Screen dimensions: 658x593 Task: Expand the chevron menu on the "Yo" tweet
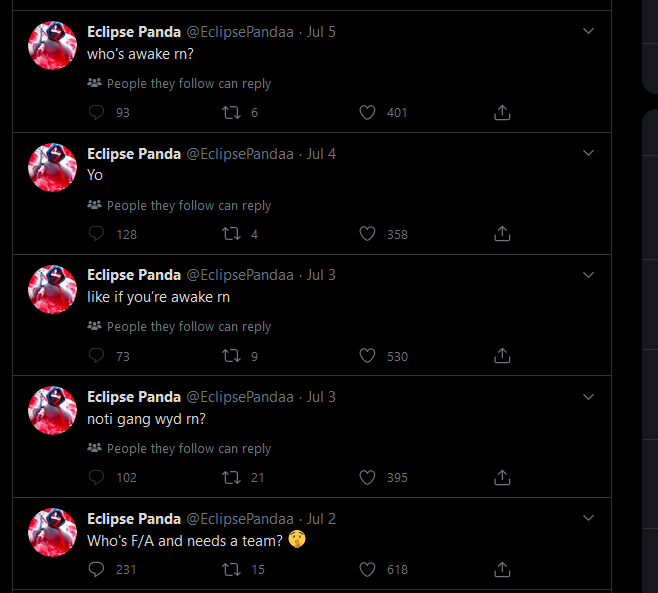pos(588,154)
